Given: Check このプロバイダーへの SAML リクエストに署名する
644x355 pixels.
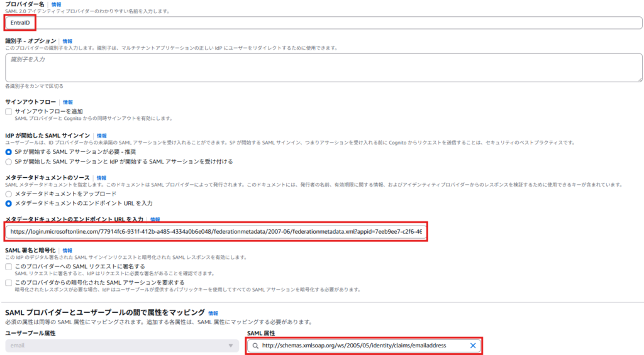Looking at the screenshot, I should coord(9,266).
